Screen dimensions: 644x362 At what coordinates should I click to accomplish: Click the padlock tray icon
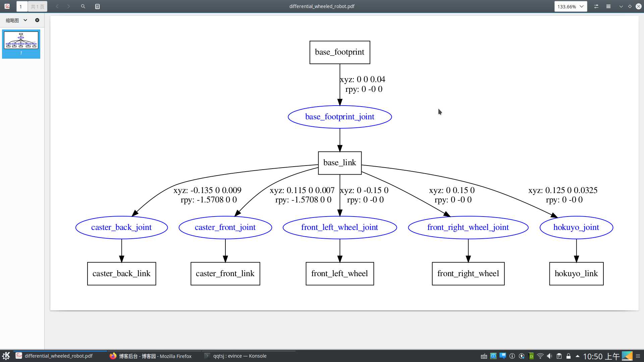(569, 356)
